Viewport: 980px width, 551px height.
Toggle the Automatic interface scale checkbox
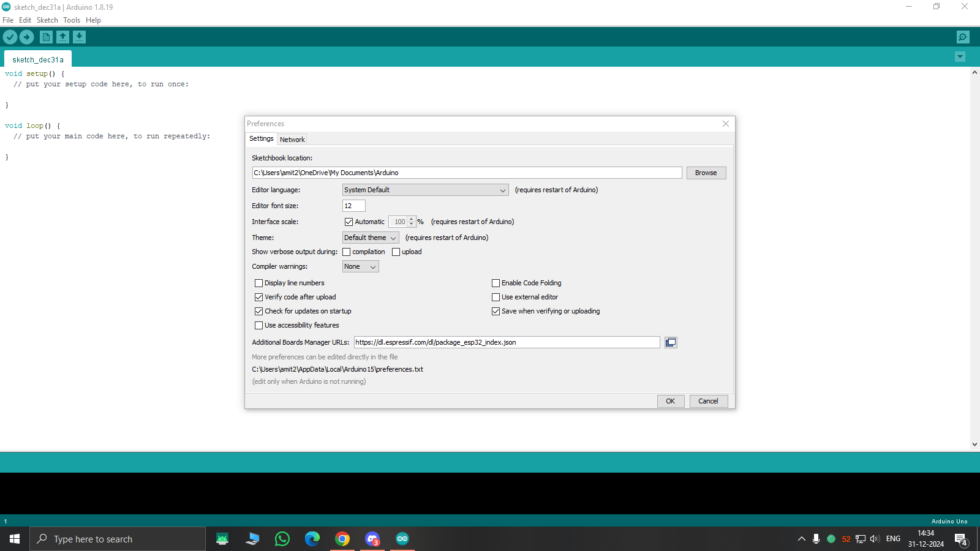point(349,222)
